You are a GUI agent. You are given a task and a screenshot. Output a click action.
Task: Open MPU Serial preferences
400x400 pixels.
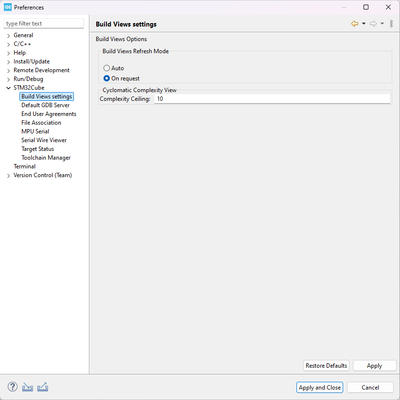35,131
